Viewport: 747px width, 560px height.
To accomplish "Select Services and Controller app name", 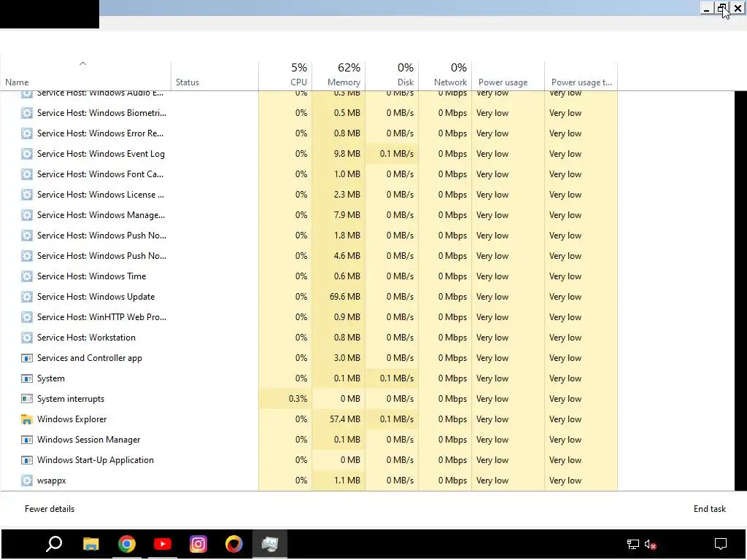I will coord(90,358).
